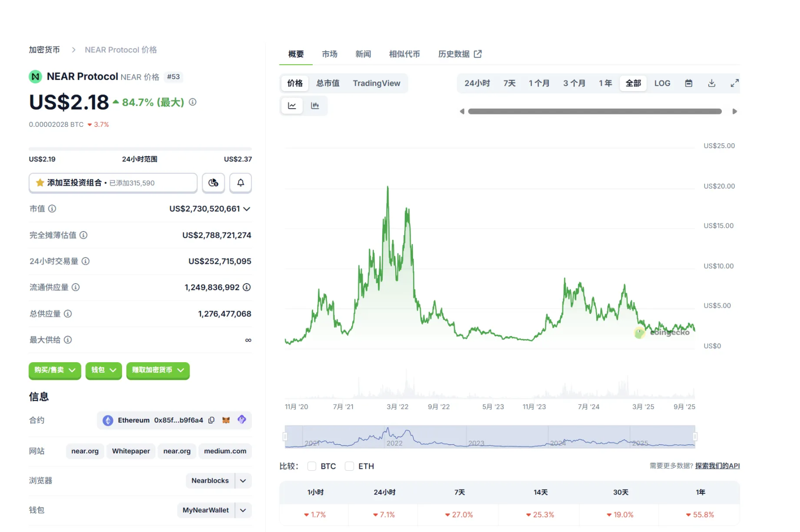
Task: Enable BTC comparison checkbox
Action: click(312, 466)
